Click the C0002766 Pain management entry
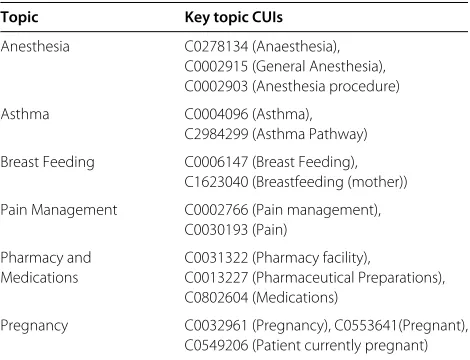Screen dimensions: 470x360 tap(283, 210)
